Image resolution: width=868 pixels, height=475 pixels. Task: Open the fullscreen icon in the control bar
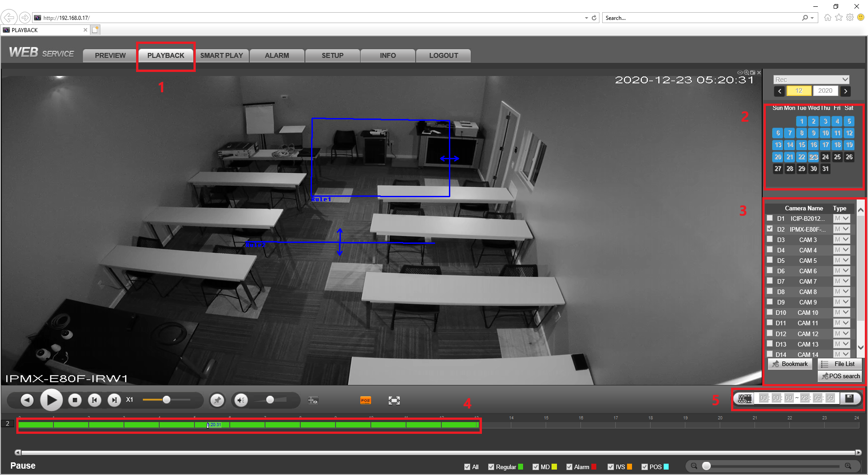click(394, 400)
